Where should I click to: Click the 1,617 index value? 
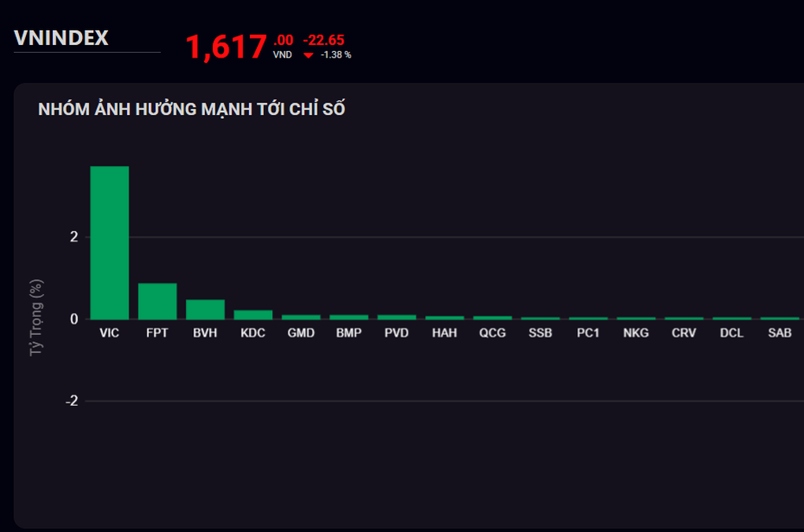click(226, 47)
